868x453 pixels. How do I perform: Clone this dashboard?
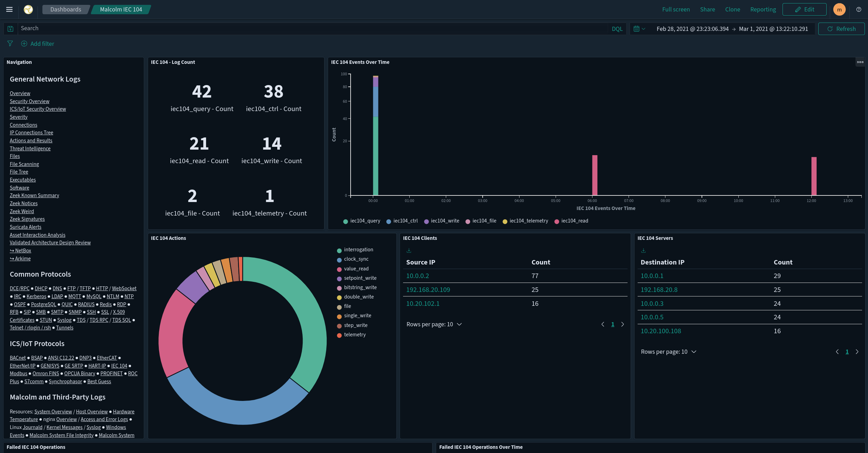tap(732, 9)
